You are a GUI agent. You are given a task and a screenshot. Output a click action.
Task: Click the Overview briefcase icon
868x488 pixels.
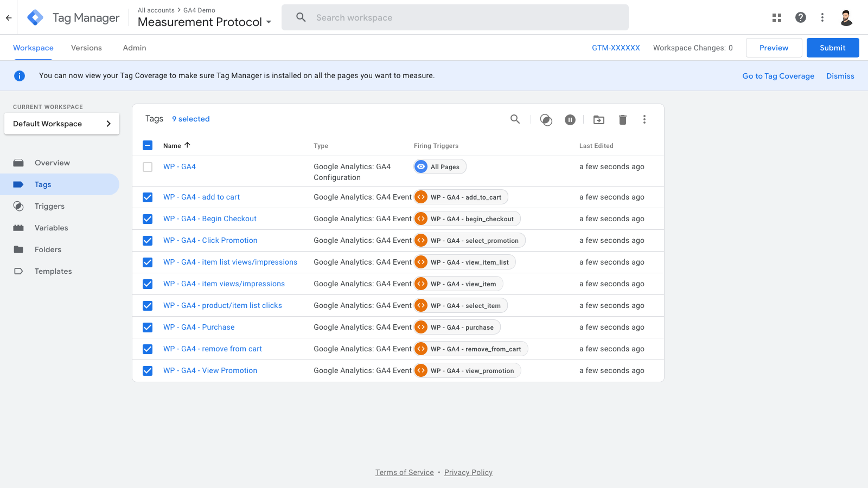point(18,163)
